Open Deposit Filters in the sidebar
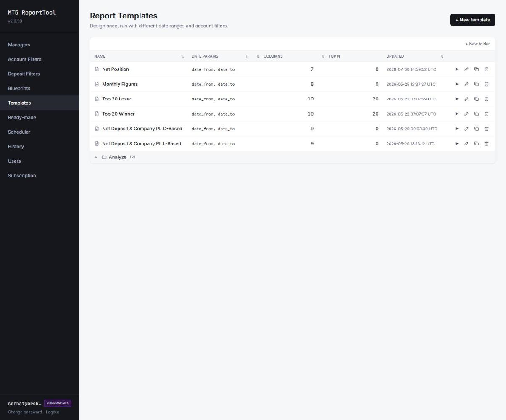The width and height of the screenshot is (506, 420). pos(40,74)
